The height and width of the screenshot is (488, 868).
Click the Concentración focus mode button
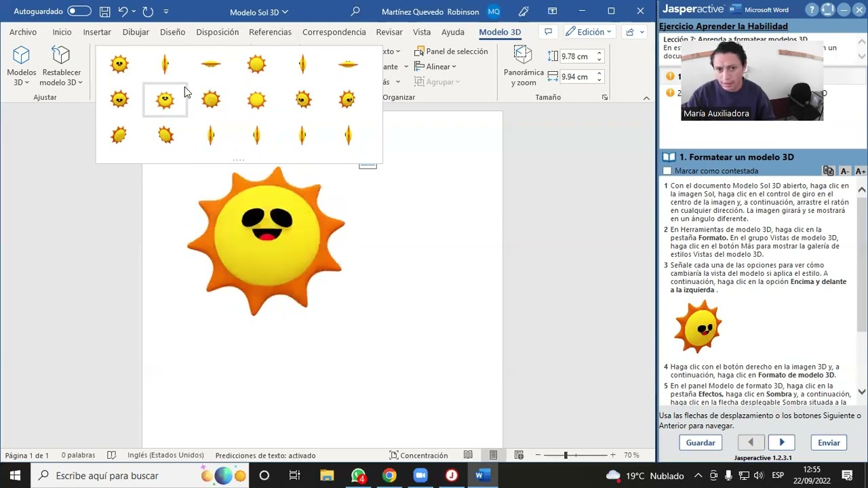[x=418, y=455]
